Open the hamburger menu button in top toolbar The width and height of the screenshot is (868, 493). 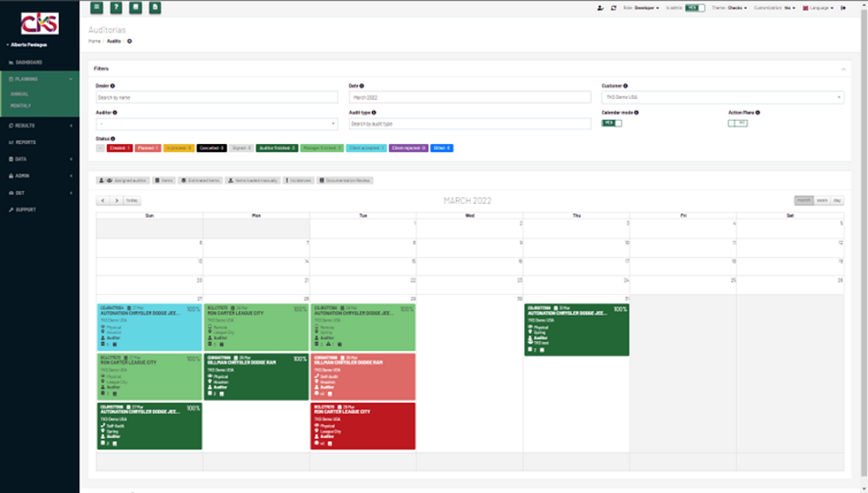click(96, 7)
